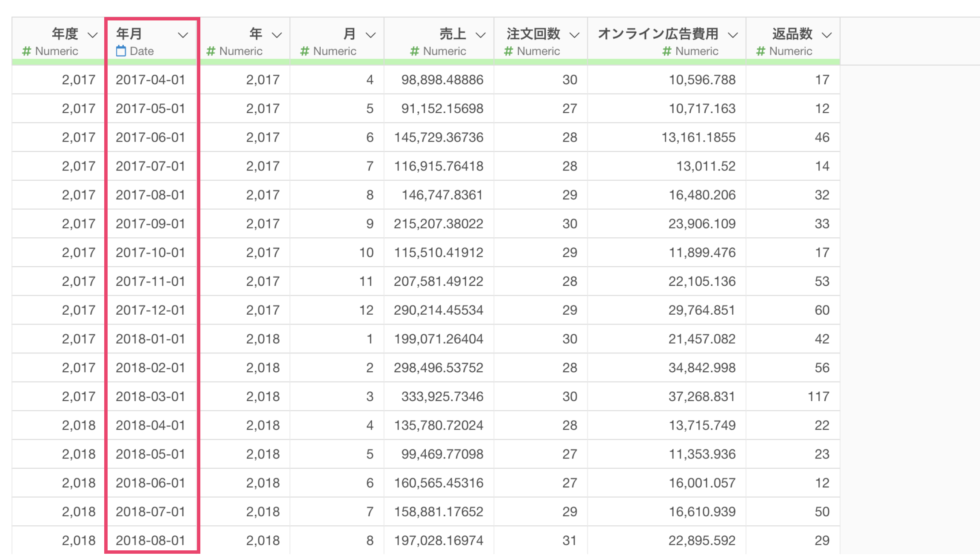Open the 注文回数 column dropdown arrow
Viewport: 980px width, 558px height.
point(574,35)
